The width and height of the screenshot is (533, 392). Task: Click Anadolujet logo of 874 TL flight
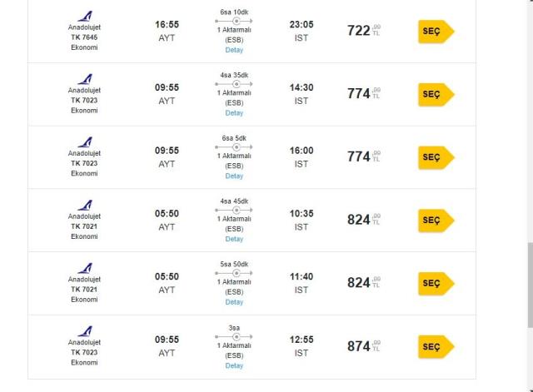[85, 331]
